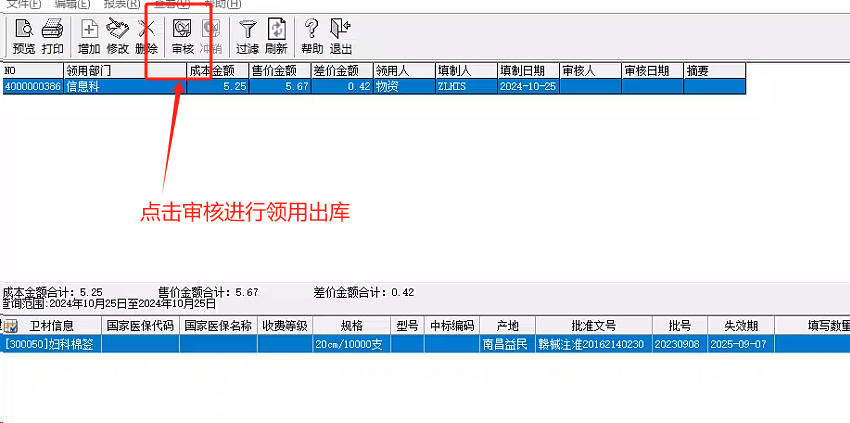
Task: Sort by the NO column header
Action: click(x=33, y=70)
